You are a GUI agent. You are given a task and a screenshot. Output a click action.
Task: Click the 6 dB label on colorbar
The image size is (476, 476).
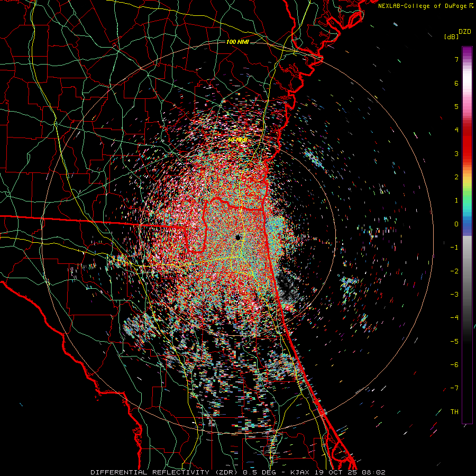[x=456, y=83]
